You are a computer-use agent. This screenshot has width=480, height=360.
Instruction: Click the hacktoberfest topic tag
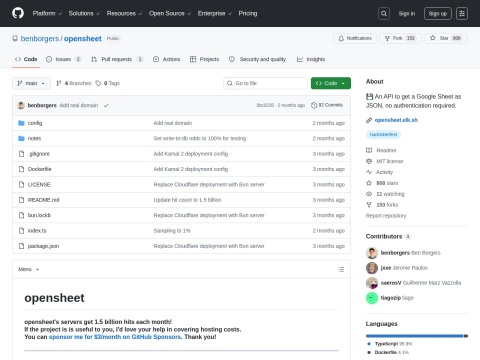point(383,134)
